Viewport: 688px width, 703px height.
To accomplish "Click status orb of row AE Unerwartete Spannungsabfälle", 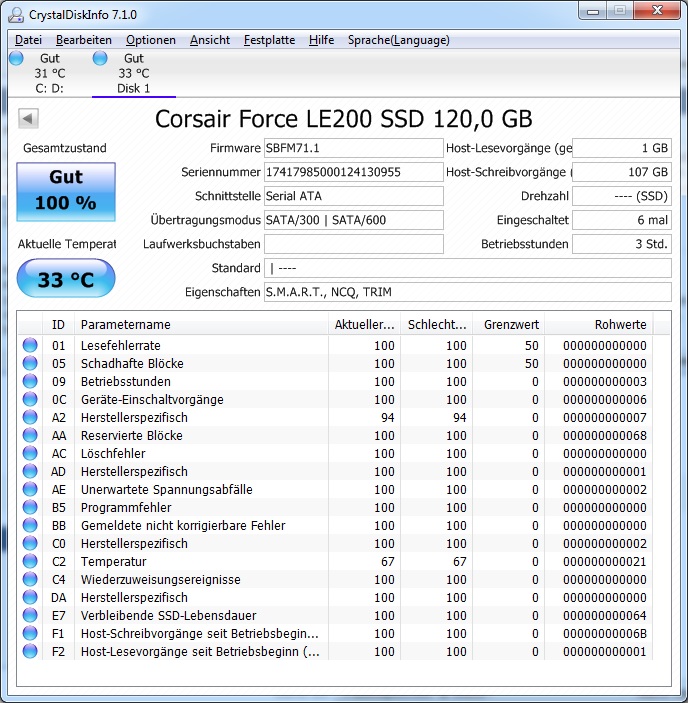I will [30, 489].
